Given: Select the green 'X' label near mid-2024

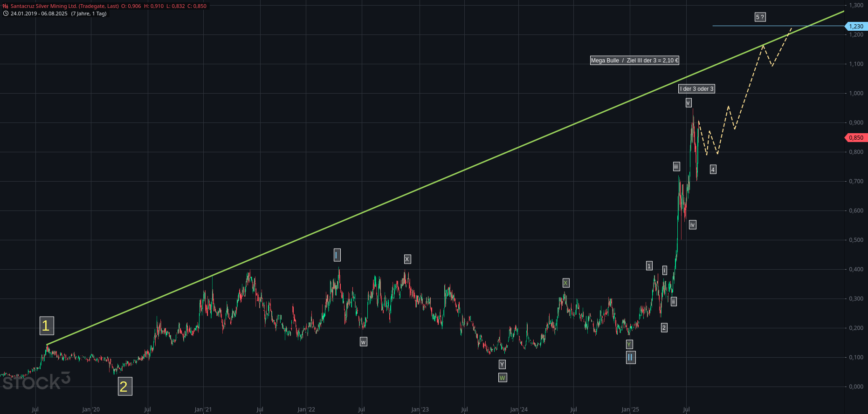Looking at the screenshot, I should [x=565, y=283].
